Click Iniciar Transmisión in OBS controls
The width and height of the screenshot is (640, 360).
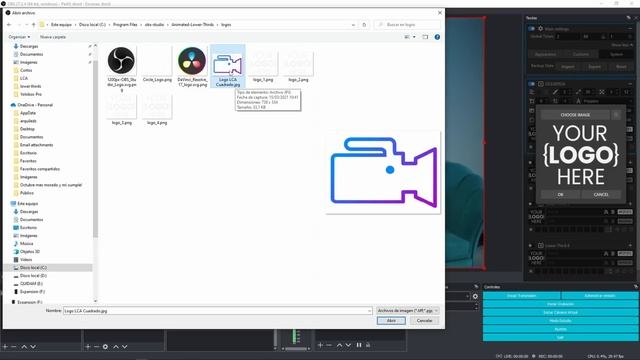coord(521,296)
